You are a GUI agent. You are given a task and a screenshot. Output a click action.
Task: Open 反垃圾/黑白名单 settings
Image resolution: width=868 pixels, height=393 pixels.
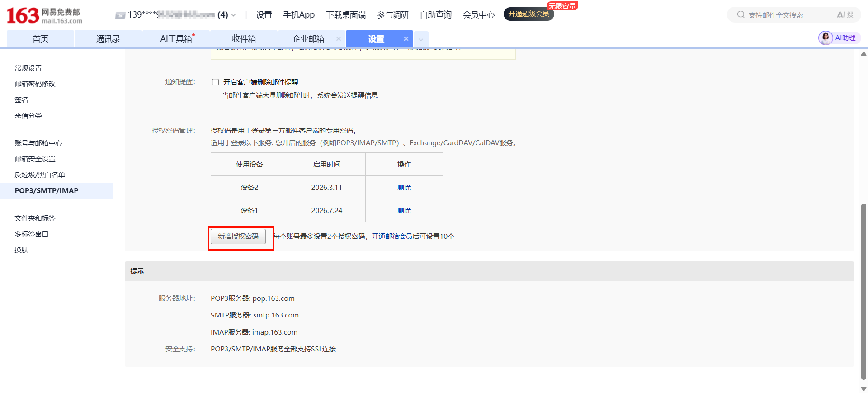pyautogui.click(x=40, y=175)
